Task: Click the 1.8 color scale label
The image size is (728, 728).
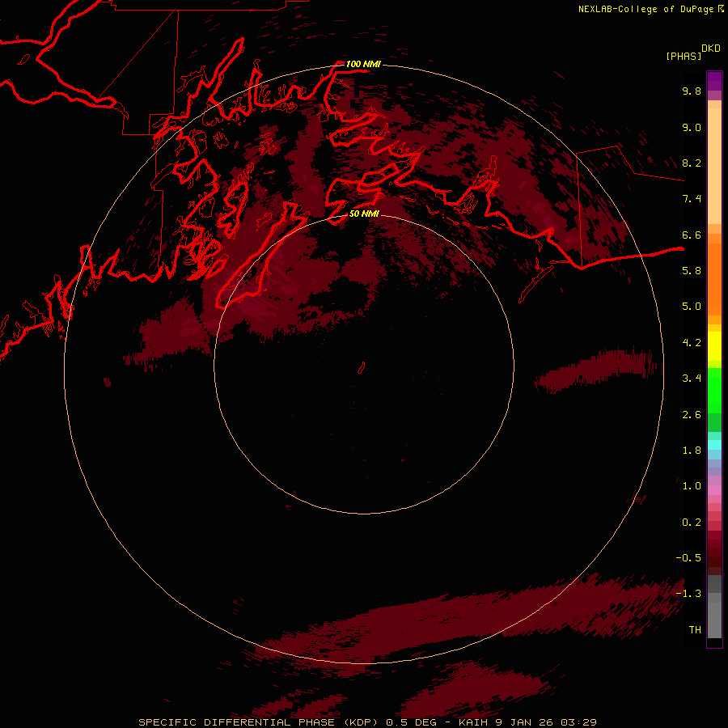Action: [x=692, y=451]
